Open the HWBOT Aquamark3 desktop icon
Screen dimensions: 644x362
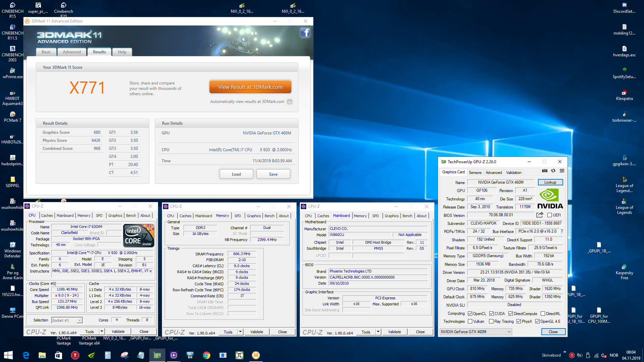click(12, 98)
